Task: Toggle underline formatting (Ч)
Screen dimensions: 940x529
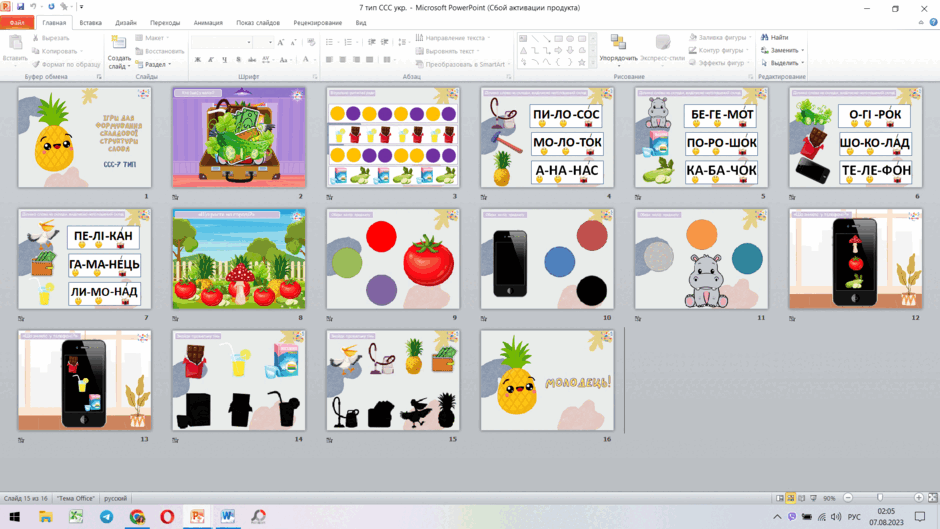Action: point(224,59)
